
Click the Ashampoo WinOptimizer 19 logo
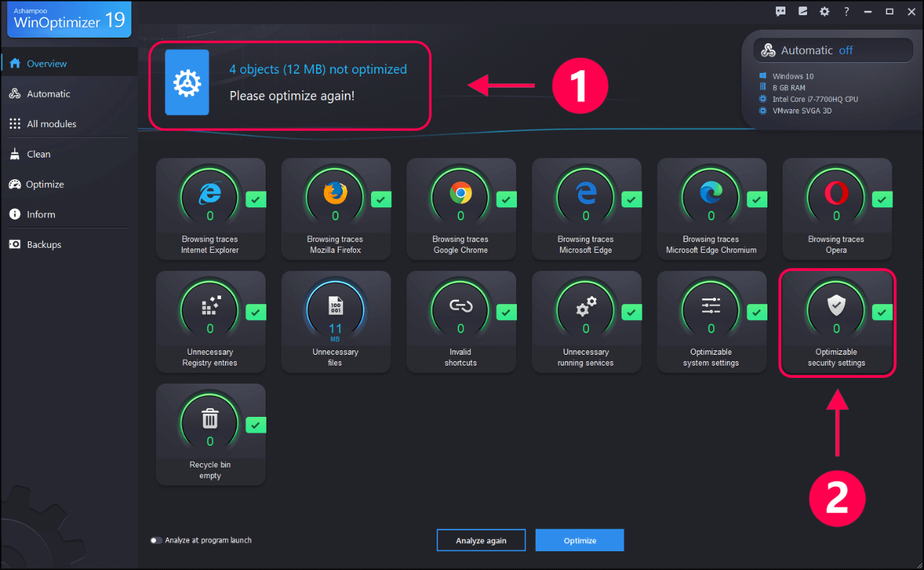[x=69, y=19]
